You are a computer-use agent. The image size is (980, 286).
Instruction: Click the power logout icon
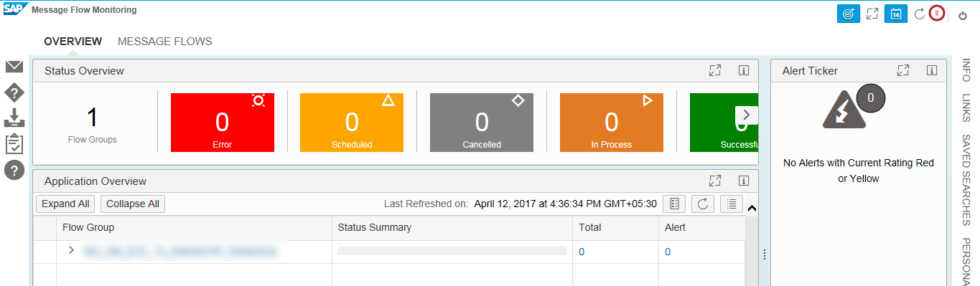(963, 15)
